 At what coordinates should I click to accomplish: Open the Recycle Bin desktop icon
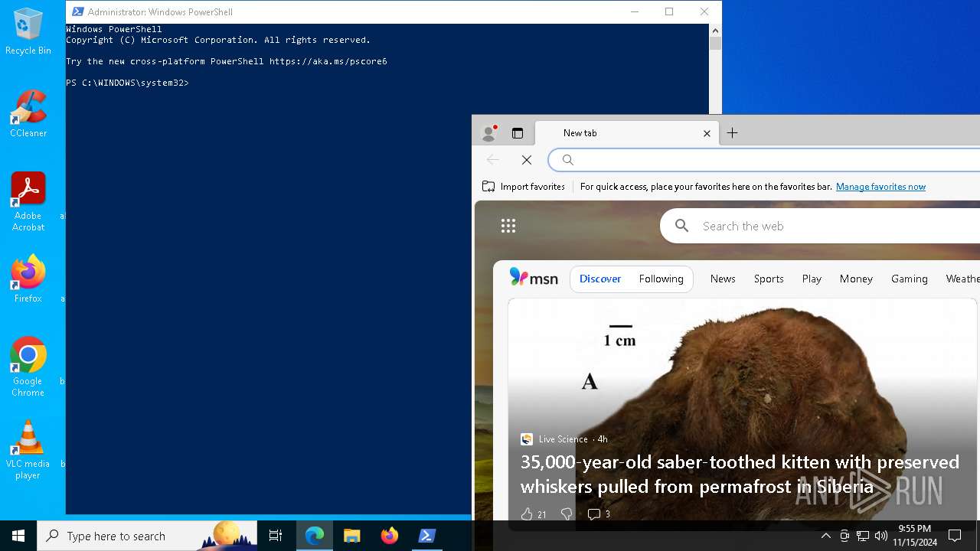[x=28, y=32]
